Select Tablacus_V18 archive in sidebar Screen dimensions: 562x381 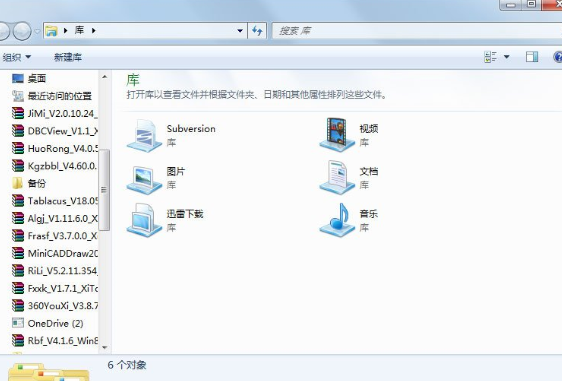point(54,201)
